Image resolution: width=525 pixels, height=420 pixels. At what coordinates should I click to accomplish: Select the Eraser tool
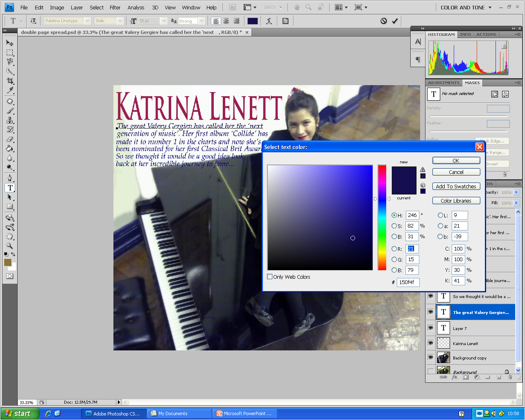pos(10,139)
